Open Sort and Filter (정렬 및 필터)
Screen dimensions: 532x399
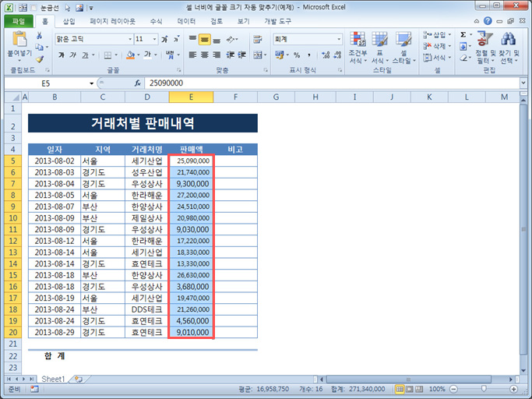click(485, 48)
